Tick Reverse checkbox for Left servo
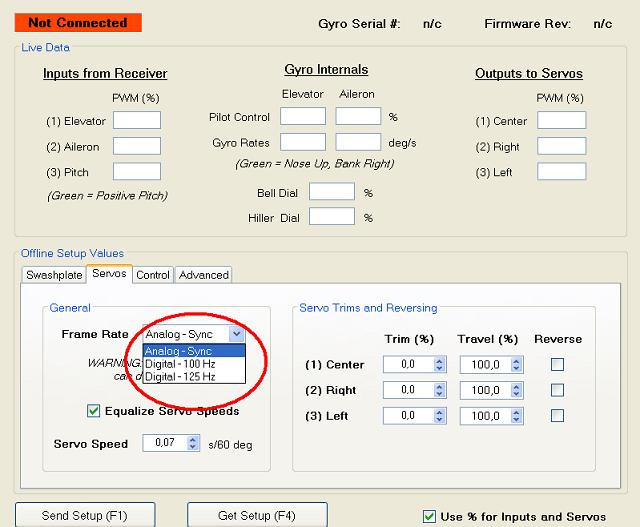Image resolution: width=640 pixels, height=527 pixels. click(558, 415)
